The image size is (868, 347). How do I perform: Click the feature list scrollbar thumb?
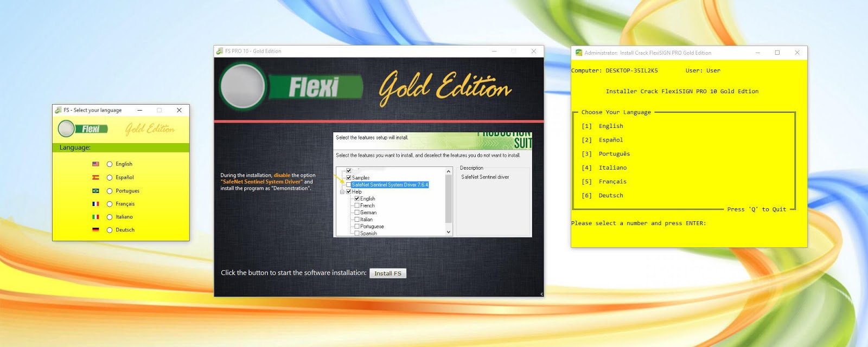coord(449,198)
